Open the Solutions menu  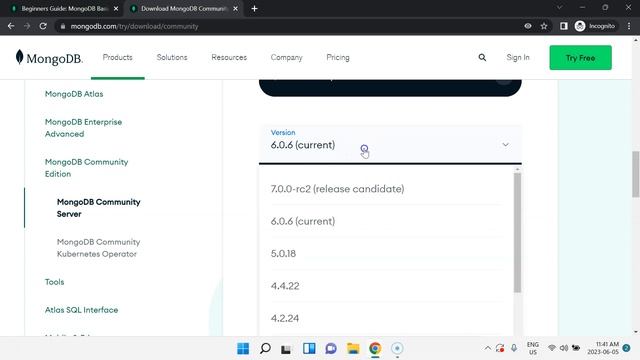[172, 58]
